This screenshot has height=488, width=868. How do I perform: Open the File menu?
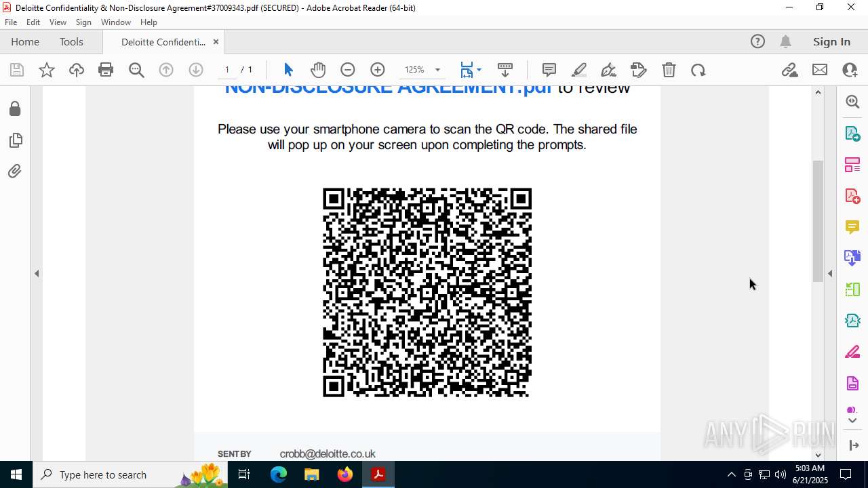[11, 22]
